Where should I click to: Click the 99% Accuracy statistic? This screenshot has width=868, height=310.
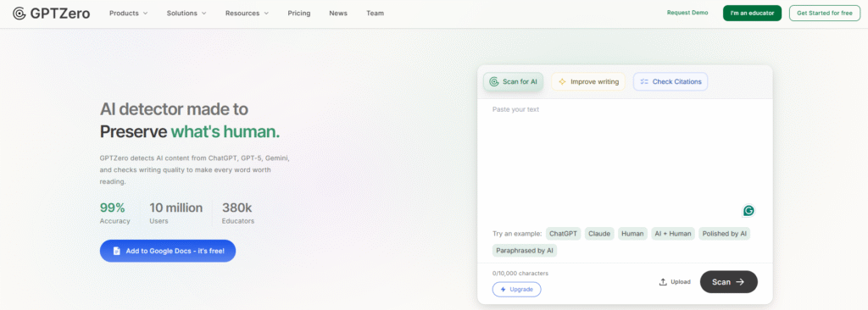click(114, 213)
